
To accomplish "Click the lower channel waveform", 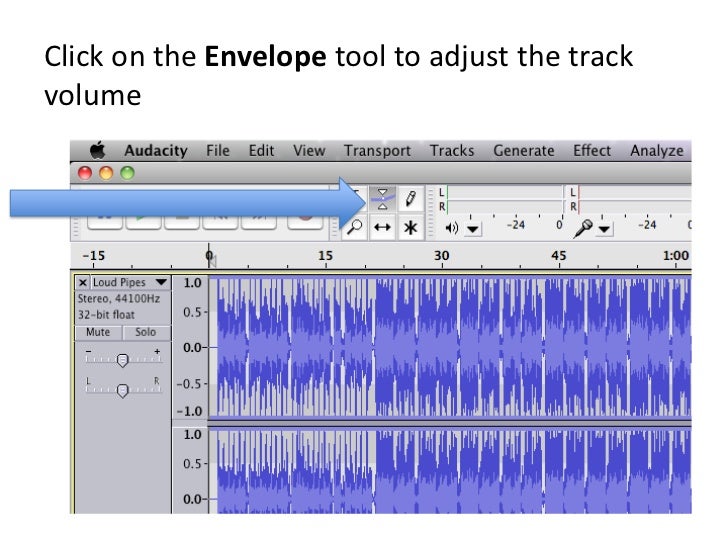I will pyautogui.click(x=450, y=471).
